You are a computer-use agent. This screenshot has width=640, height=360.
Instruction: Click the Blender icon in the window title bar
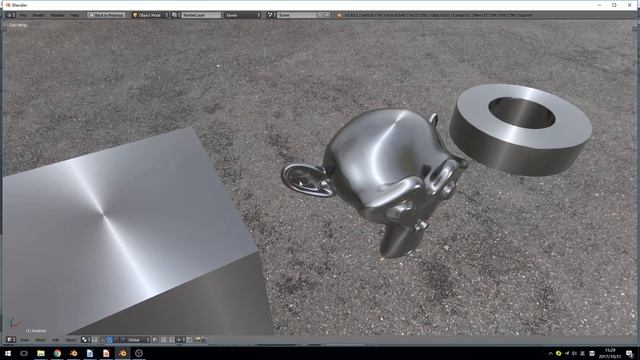pyautogui.click(x=8, y=5)
